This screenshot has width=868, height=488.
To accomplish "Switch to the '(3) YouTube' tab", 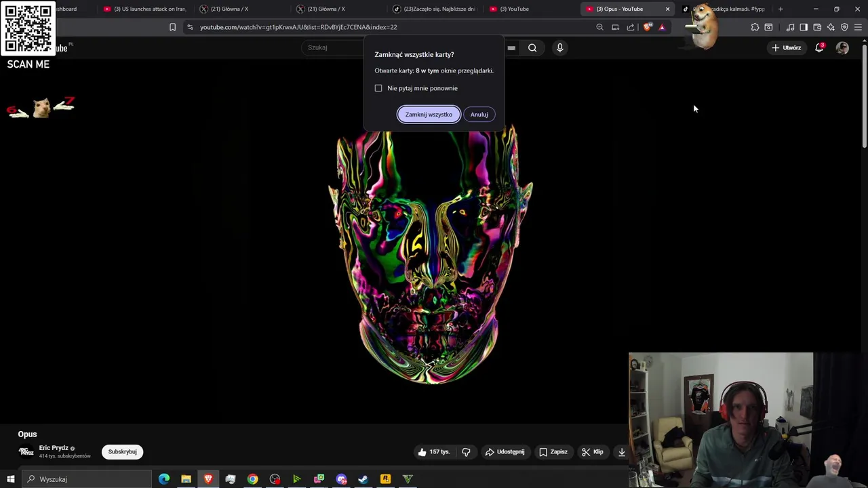I will (x=532, y=9).
